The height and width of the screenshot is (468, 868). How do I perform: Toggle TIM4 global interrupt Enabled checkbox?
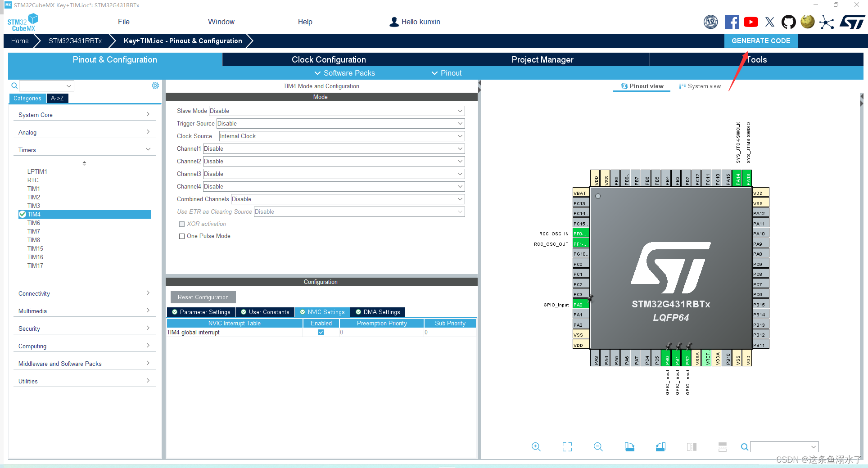(321, 332)
